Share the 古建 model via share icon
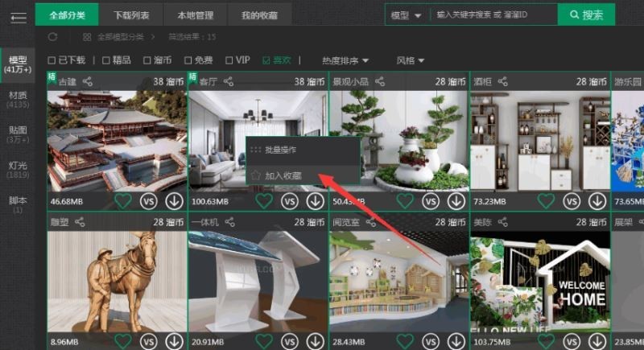 (88, 81)
